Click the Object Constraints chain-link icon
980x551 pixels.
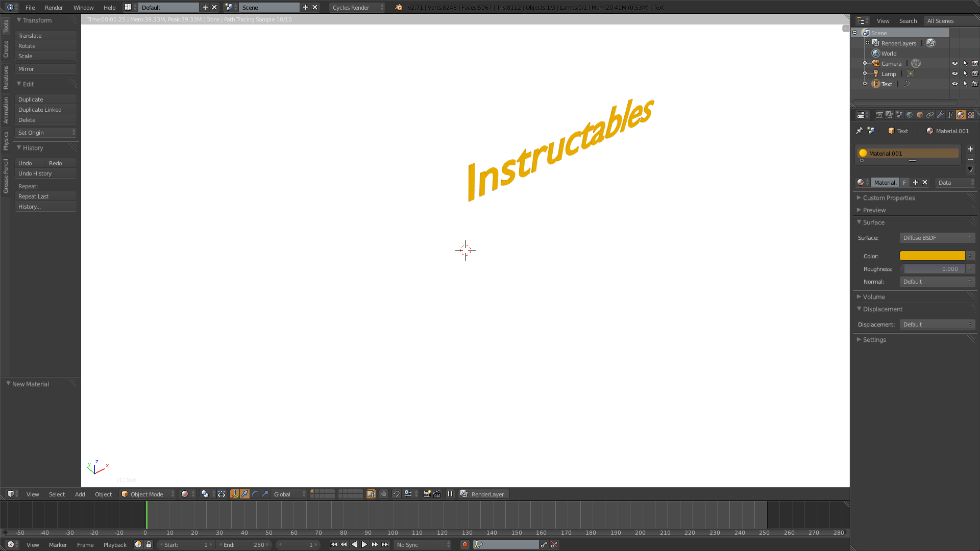click(930, 115)
